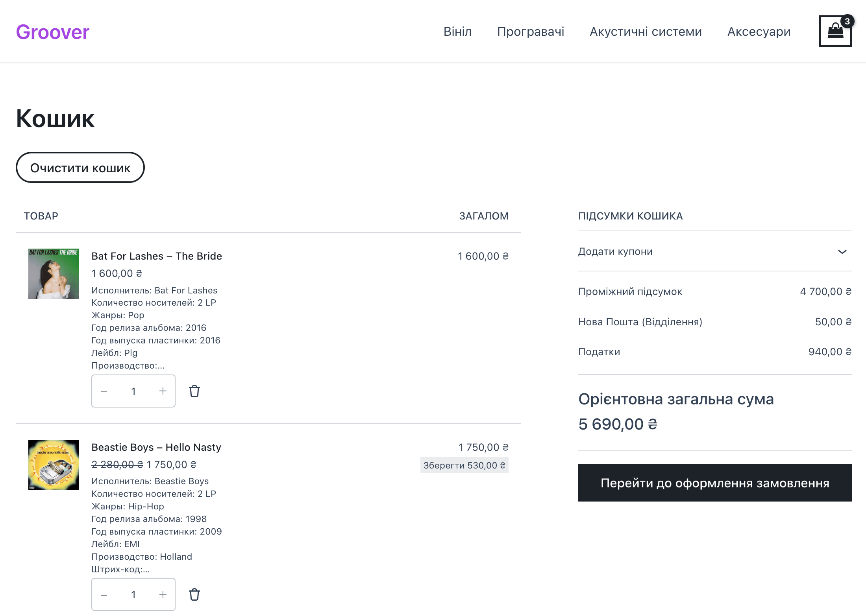This screenshot has height=616, width=866.
Task: Click Жанры: Hip-Hop detail line
Action: click(x=128, y=506)
